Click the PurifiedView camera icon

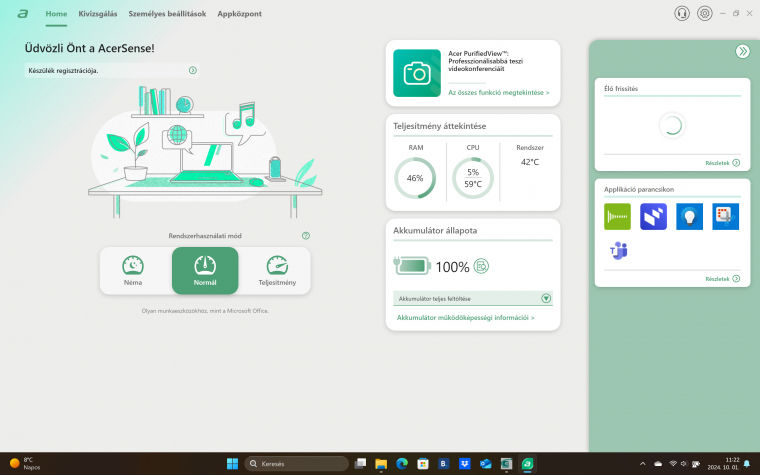point(417,73)
